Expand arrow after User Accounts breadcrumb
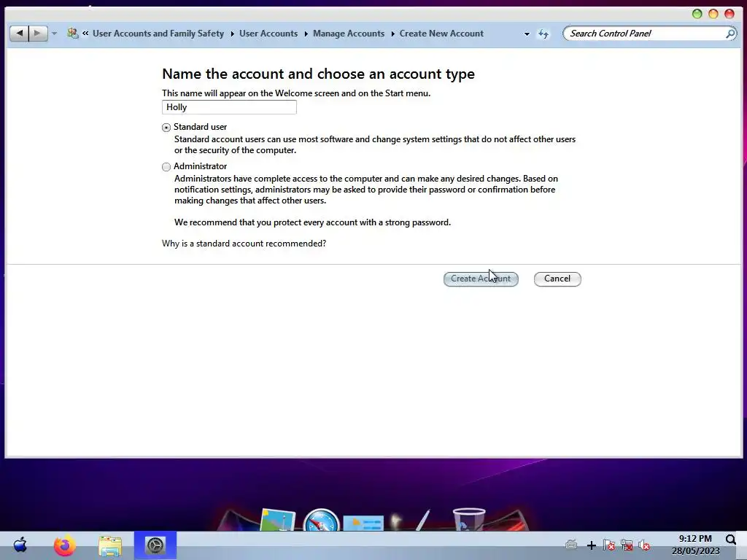This screenshot has width=747, height=560. (x=306, y=34)
